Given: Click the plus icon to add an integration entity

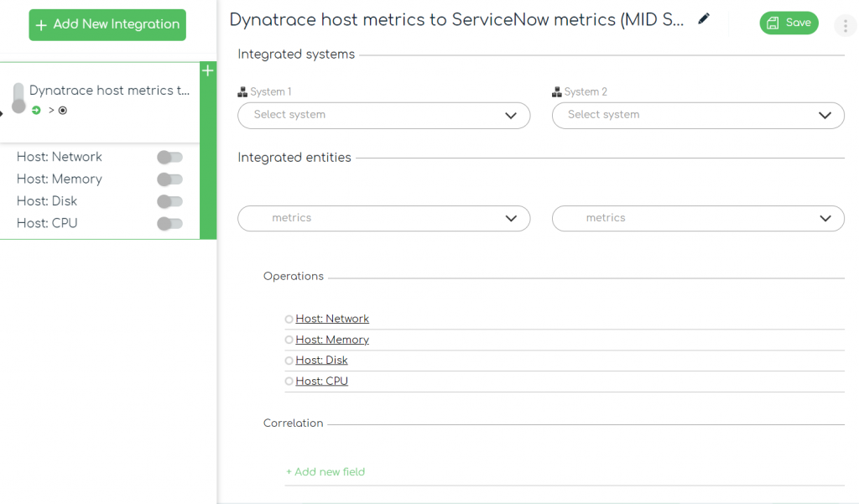Looking at the screenshot, I should click(207, 71).
